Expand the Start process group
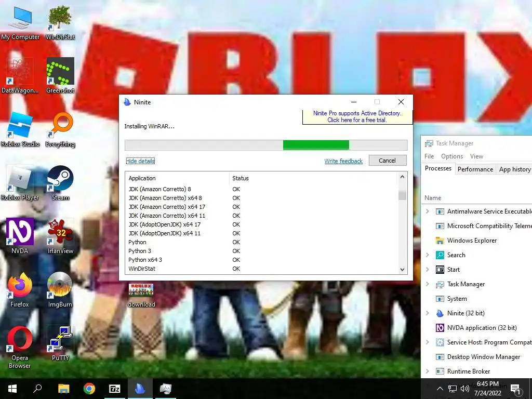Viewport: 532px width, 399px height. pyautogui.click(x=428, y=270)
